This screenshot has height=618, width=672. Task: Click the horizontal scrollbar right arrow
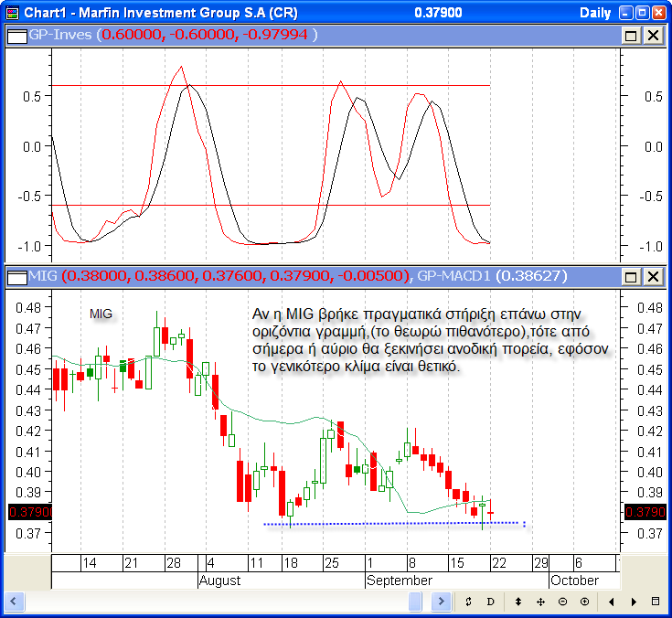click(441, 601)
